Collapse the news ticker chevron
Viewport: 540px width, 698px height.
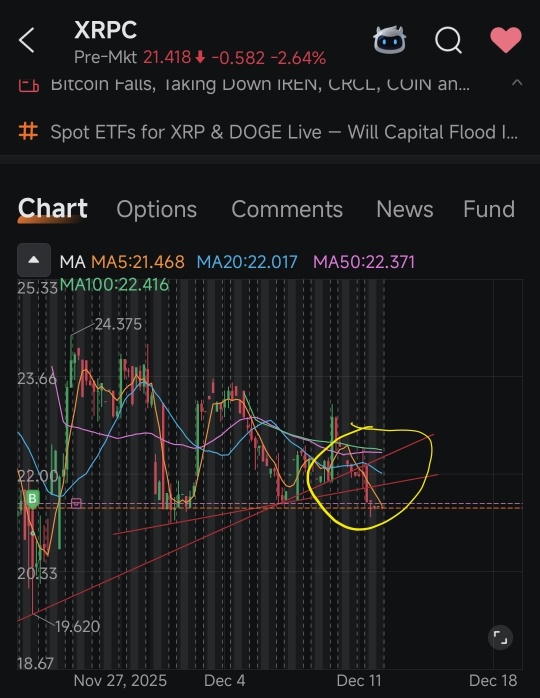517,83
